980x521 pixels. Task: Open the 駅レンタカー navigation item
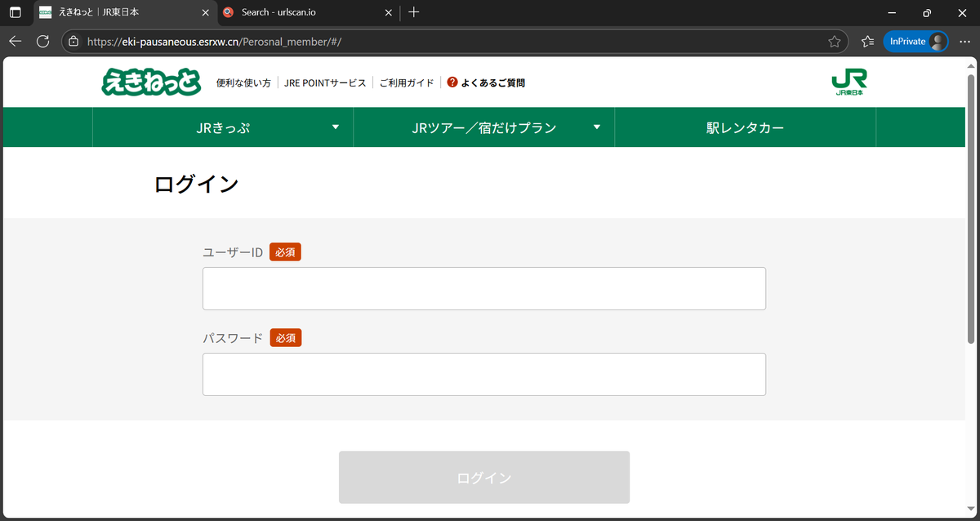745,127
